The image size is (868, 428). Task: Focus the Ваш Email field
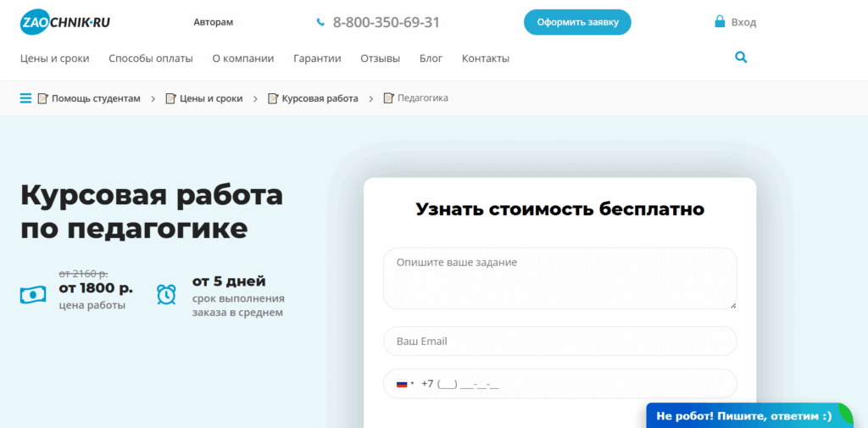(x=560, y=341)
